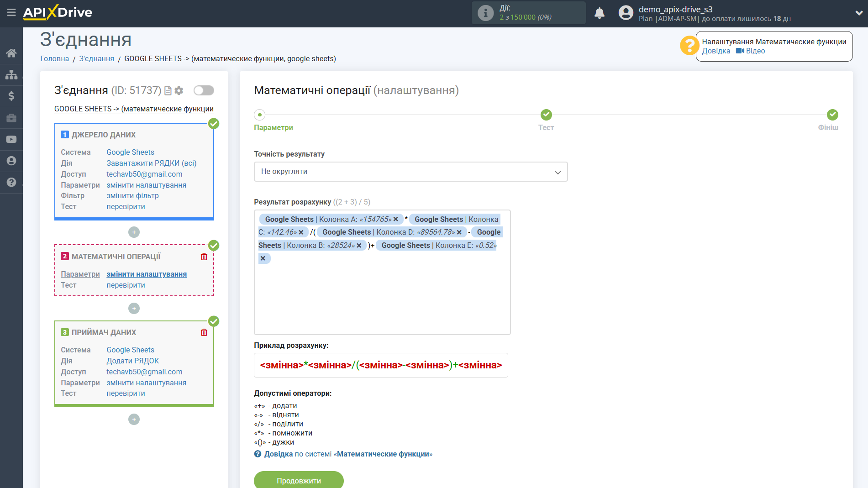Add a step after the data source block
Screen dimensions: 868x488
pos(134,232)
